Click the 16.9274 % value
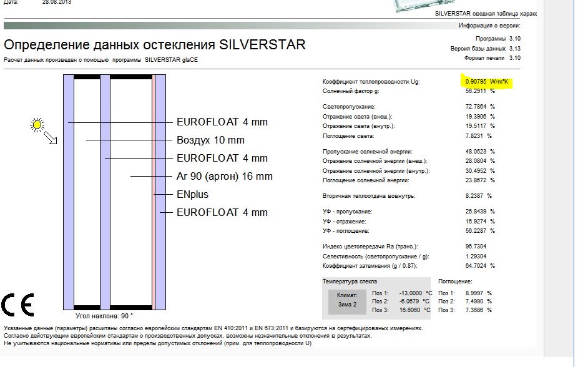588x367 pixels. click(480, 222)
